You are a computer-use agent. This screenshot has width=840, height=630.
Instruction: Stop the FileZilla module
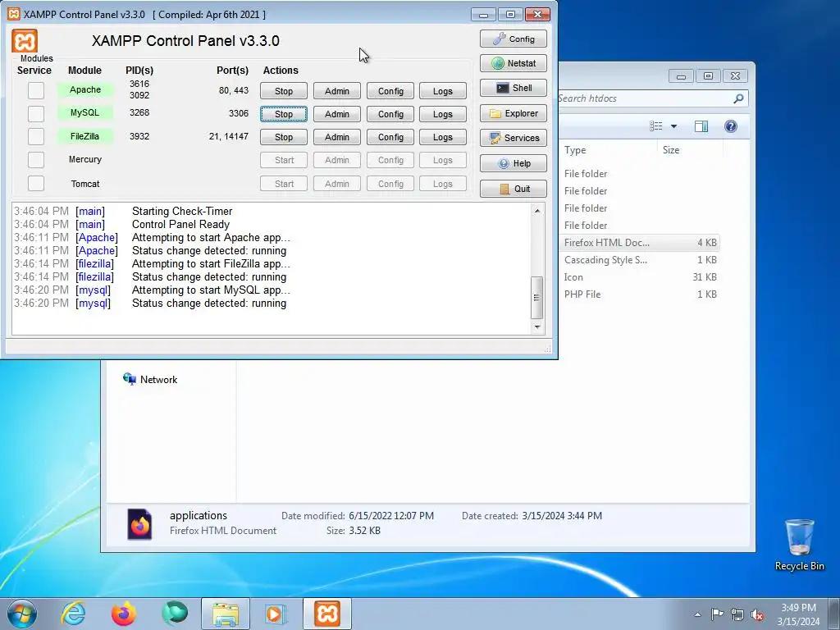[284, 137]
